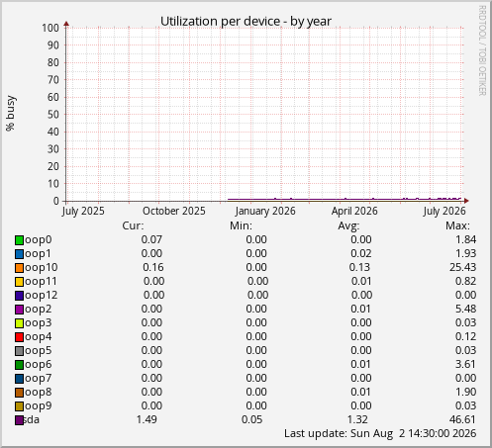Click the brown oop8 legend swatch
Viewport: 492px width, 448px height.
19,393
